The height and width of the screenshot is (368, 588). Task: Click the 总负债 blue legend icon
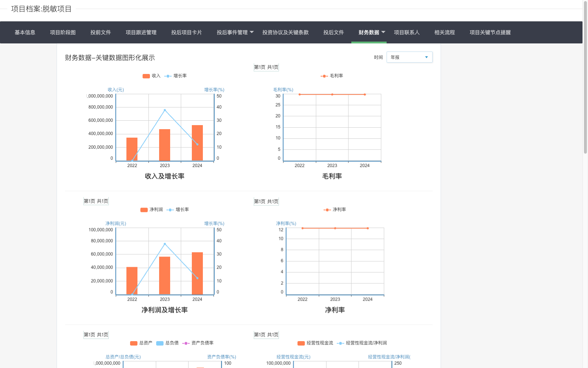click(160, 343)
